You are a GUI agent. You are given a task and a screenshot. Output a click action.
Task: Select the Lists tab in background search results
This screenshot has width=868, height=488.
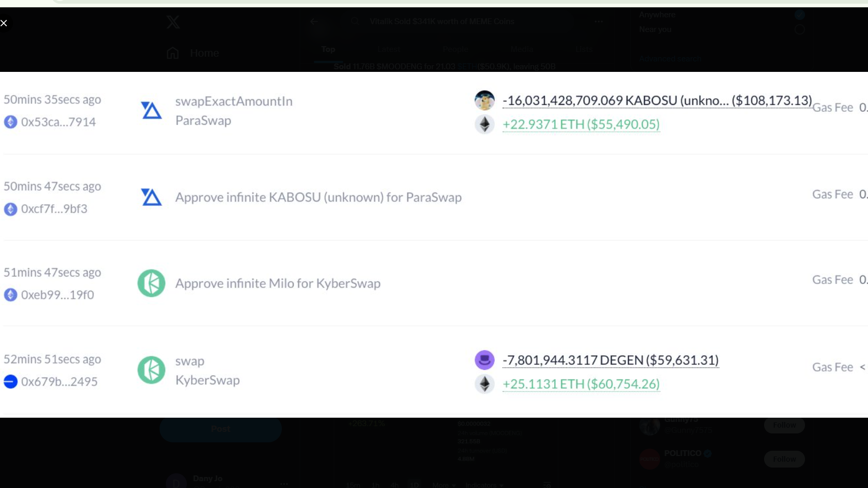tap(584, 49)
